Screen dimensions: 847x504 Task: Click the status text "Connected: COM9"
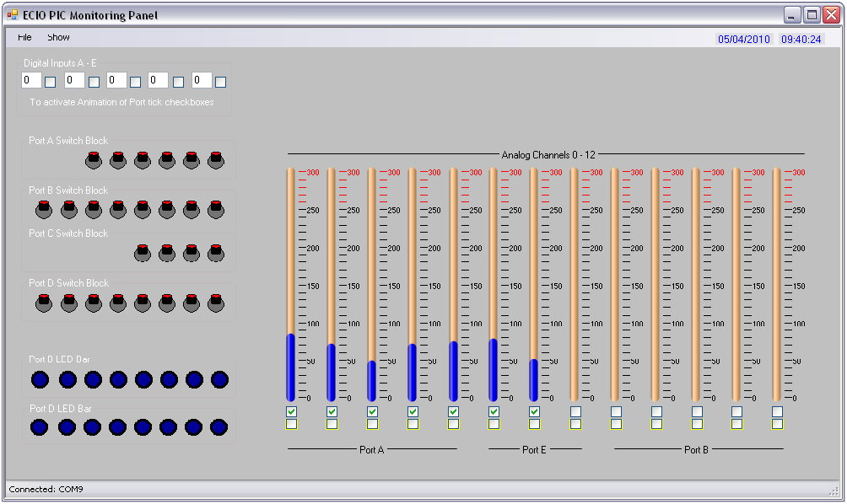coord(46,489)
